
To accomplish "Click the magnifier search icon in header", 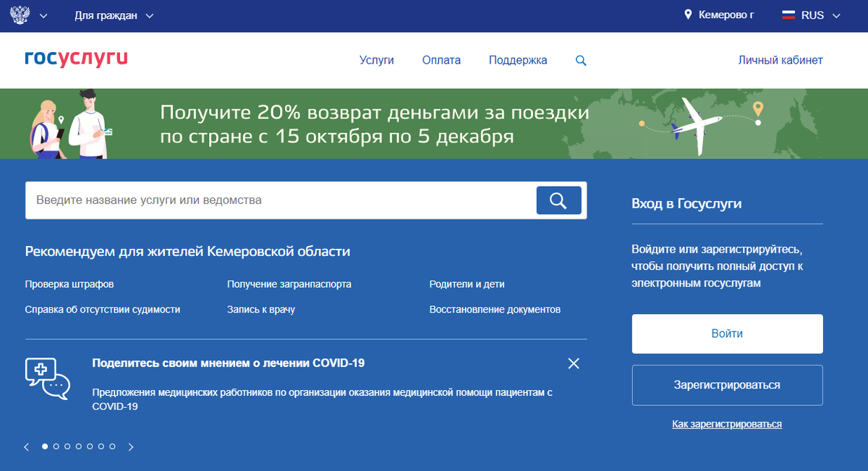I will pyautogui.click(x=581, y=61).
